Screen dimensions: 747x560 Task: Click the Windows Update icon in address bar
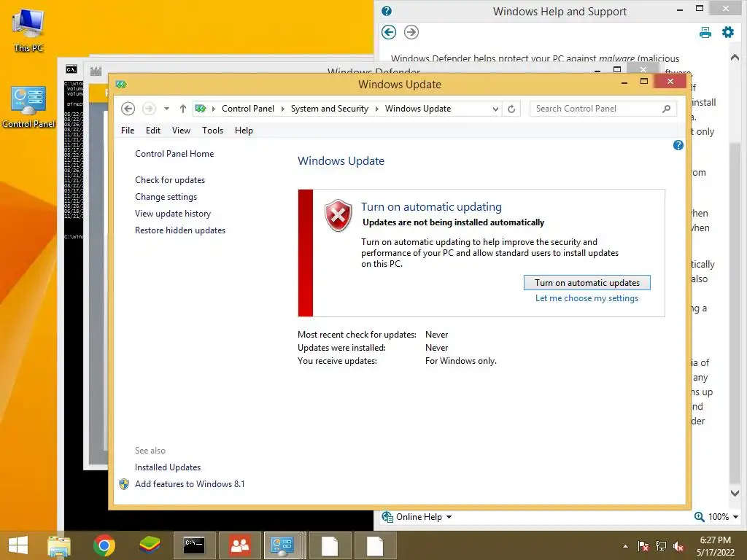[x=201, y=109]
